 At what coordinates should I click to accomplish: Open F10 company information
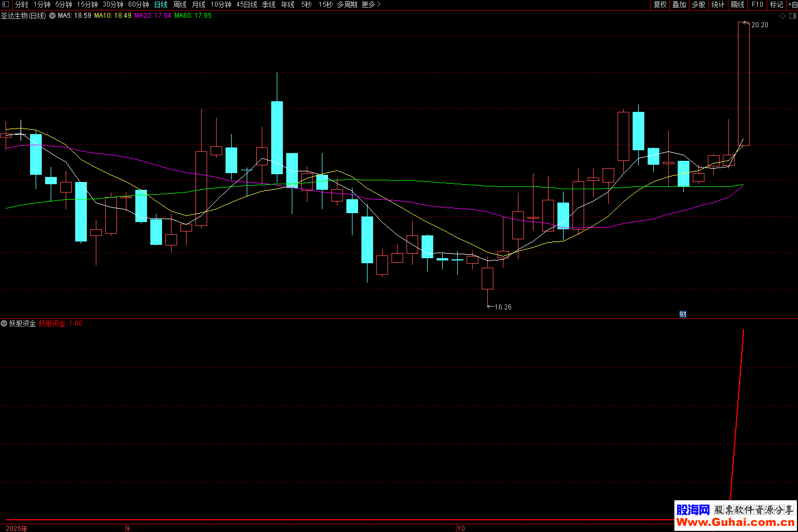coord(757,4)
